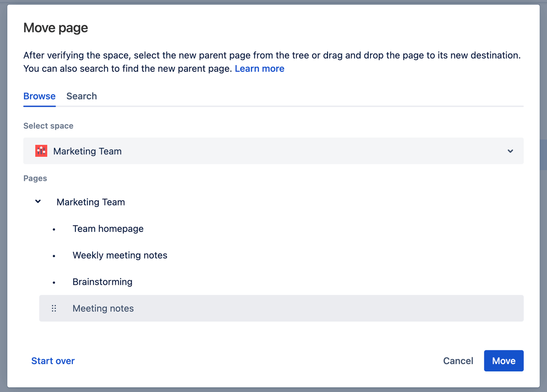The image size is (547, 392).
Task: Select Meeting notes as the parent page
Action: (103, 308)
